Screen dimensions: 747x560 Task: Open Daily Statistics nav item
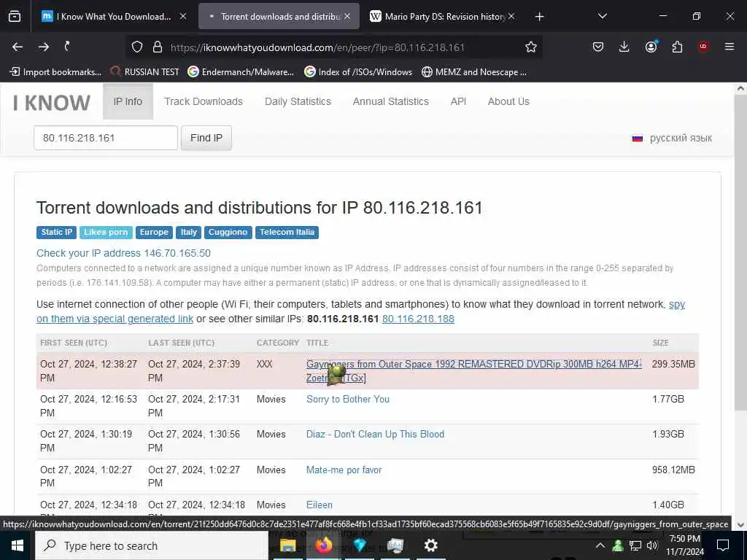[x=298, y=101]
